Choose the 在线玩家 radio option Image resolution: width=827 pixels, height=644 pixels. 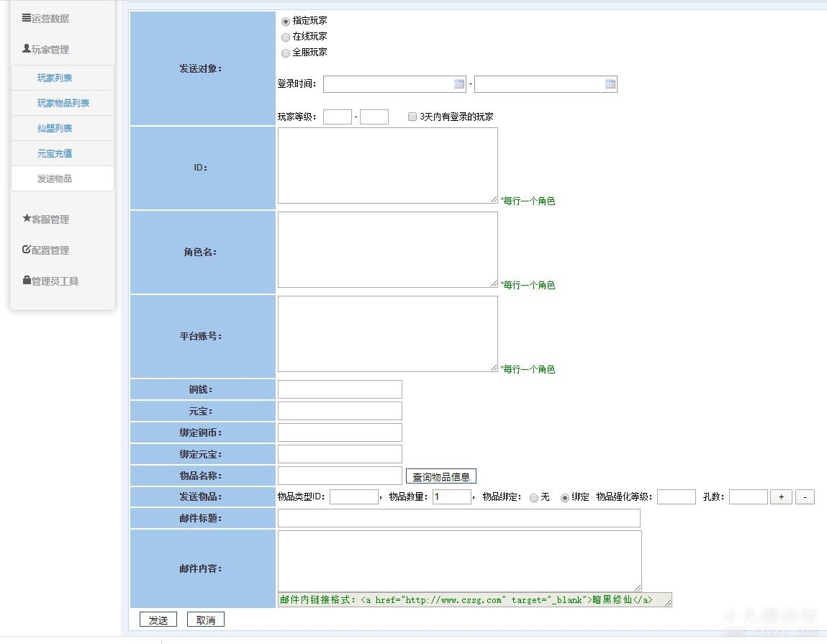(286, 37)
